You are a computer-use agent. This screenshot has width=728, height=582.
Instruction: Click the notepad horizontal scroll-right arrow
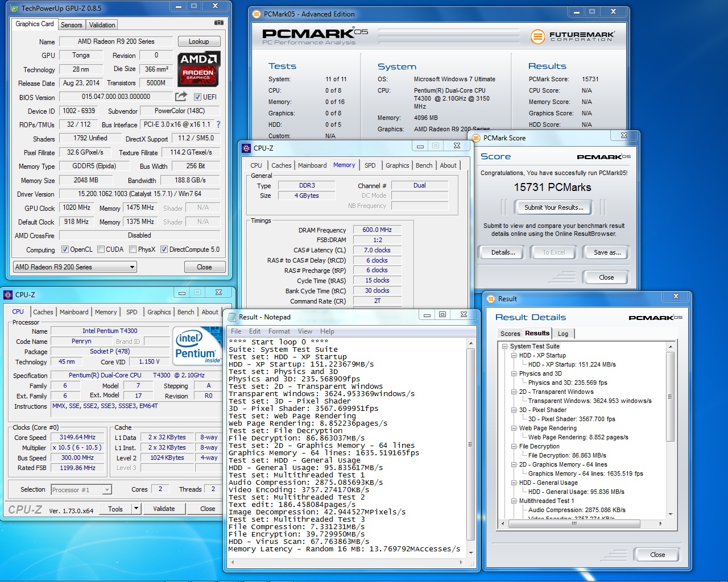(x=461, y=562)
